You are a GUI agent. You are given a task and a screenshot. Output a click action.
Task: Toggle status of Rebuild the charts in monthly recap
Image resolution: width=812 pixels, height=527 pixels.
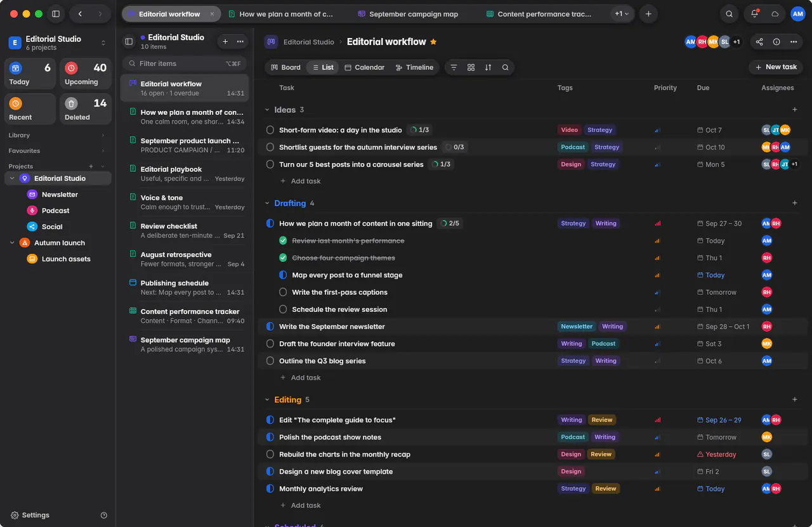click(x=270, y=455)
